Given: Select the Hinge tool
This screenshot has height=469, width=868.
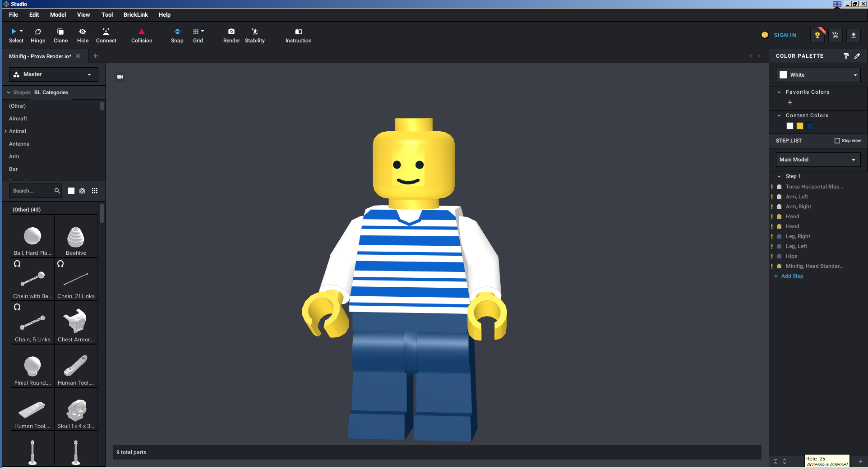Looking at the screenshot, I should tap(38, 36).
